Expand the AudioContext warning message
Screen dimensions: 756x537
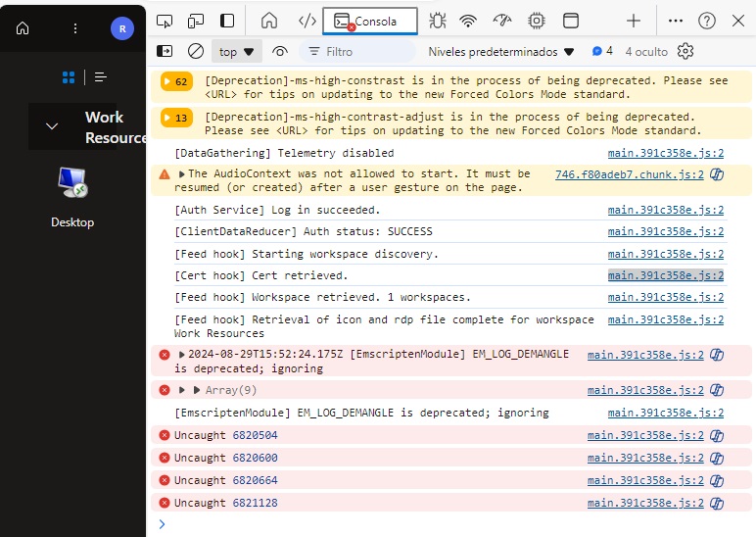coord(182,174)
